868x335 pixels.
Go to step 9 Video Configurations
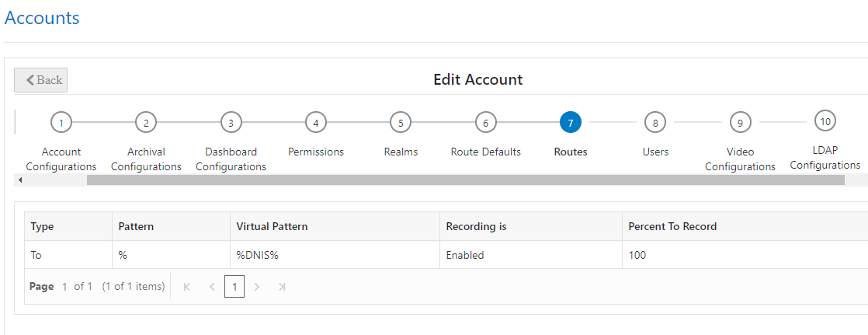click(x=740, y=122)
